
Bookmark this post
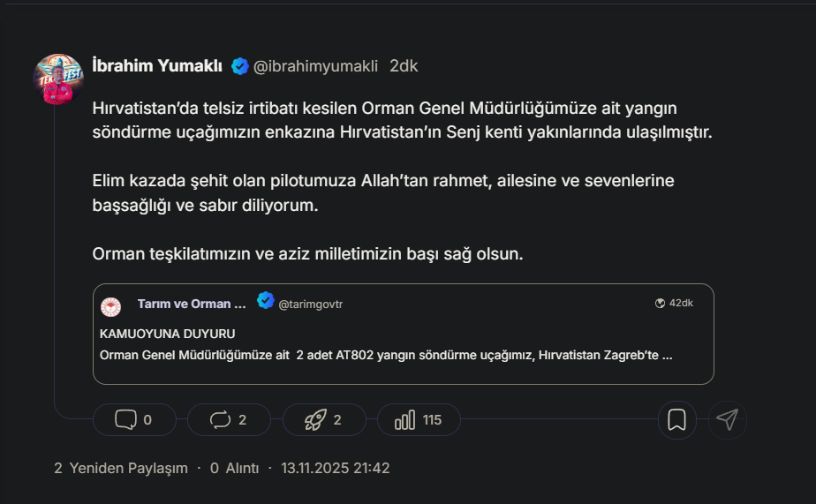pyautogui.click(x=677, y=420)
